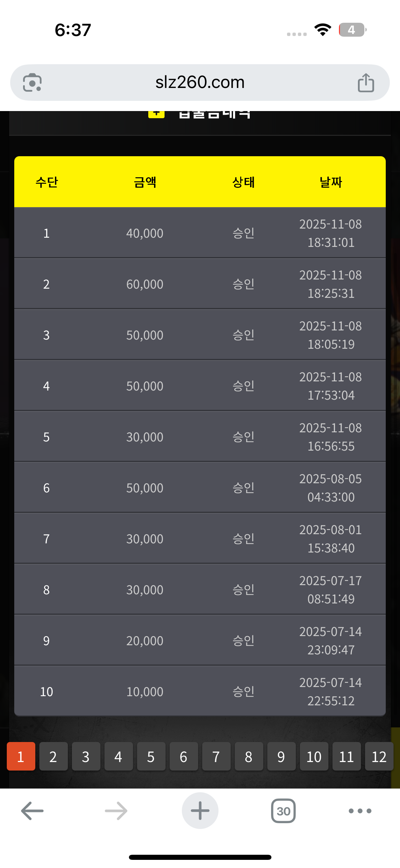Image resolution: width=400 pixels, height=868 pixels.
Task: Tap the 금액 column header
Action: 145,182
